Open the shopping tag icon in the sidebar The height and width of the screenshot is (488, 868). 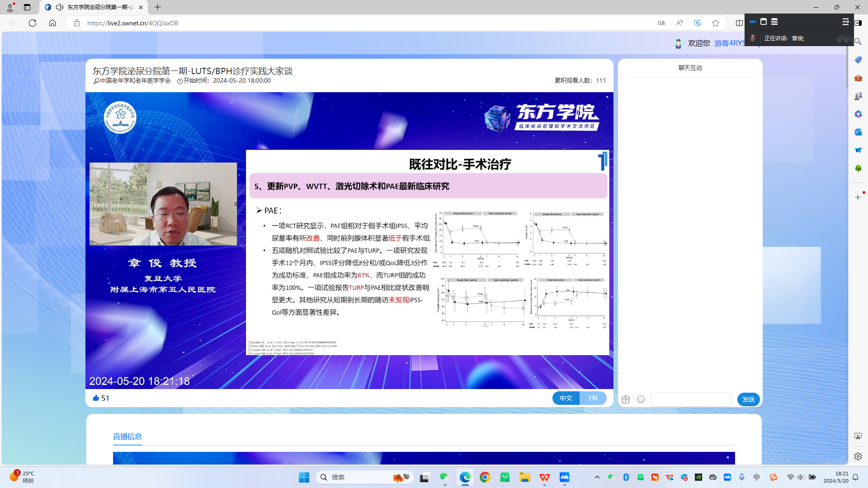point(858,60)
